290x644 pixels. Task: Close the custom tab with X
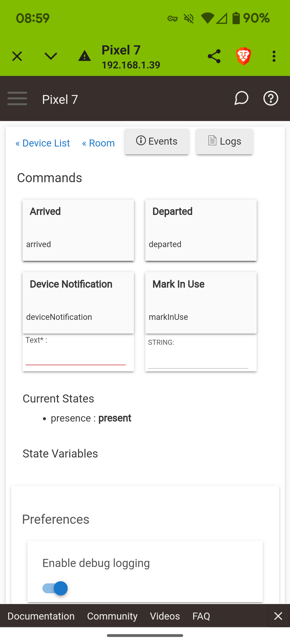(x=17, y=56)
